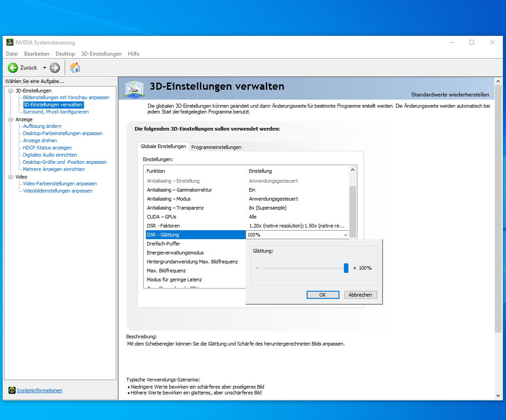Switch to the Programmeinstellungen tab

click(x=216, y=147)
